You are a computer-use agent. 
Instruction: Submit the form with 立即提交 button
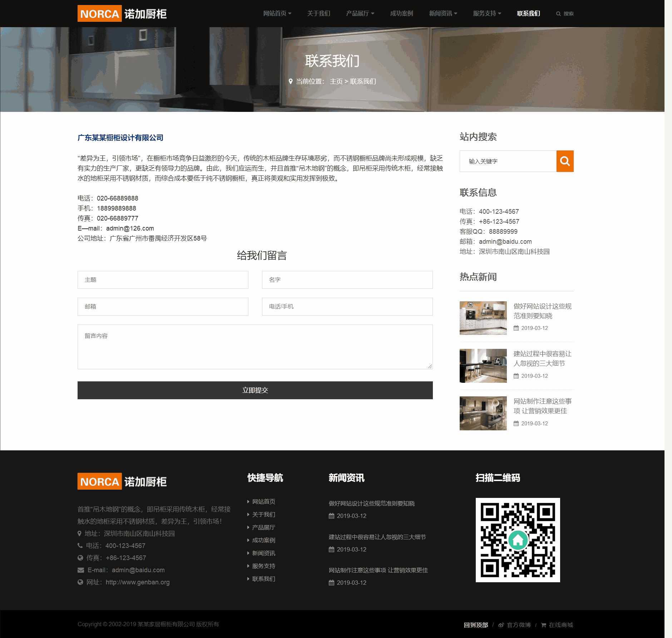pos(255,390)
